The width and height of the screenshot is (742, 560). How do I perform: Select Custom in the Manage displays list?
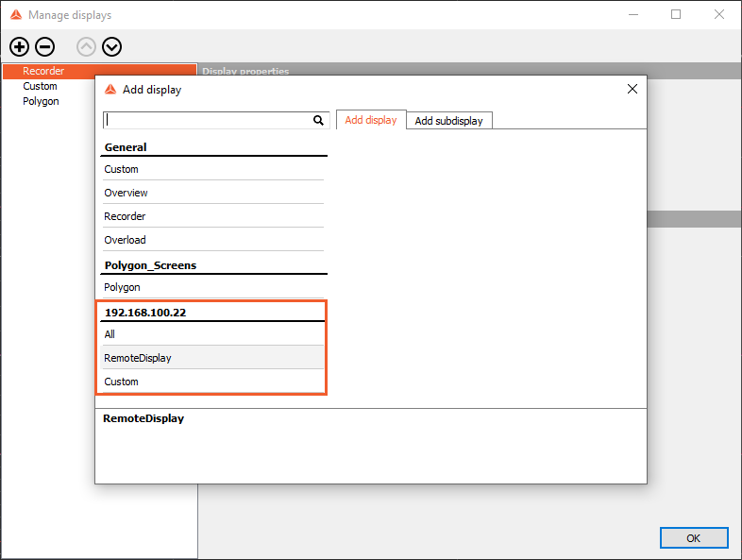point(40,86)
